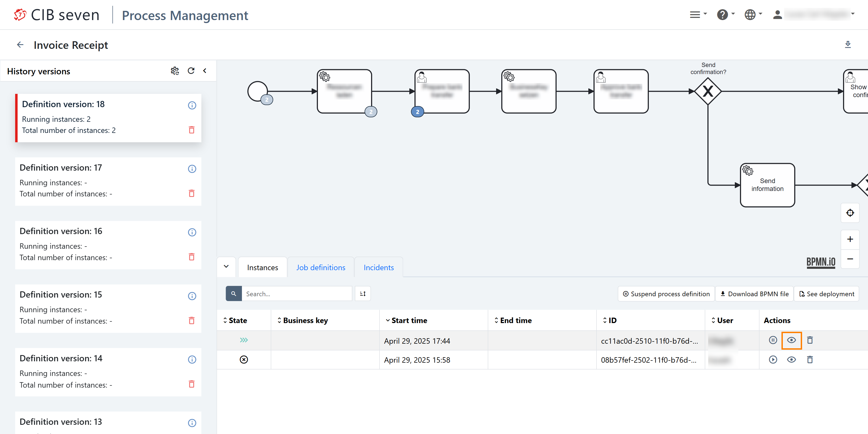The height and width of the screenshot is (434, 868).
Task: Click Suspend process definition button
Action: pos(666,293)
